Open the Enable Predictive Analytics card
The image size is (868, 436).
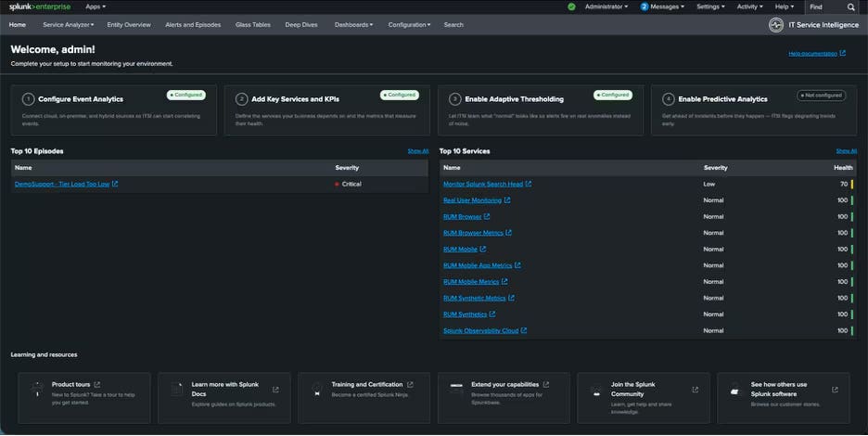click(754, 110)
